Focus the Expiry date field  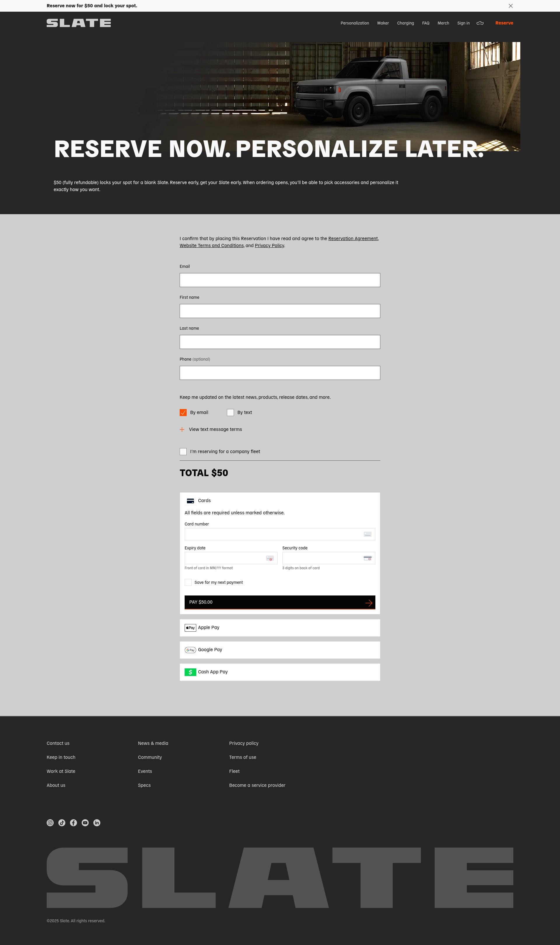[231, 558]
